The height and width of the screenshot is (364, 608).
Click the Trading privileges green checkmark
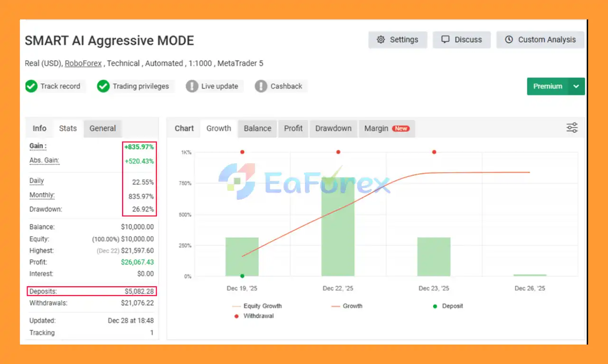pos(104,86)
